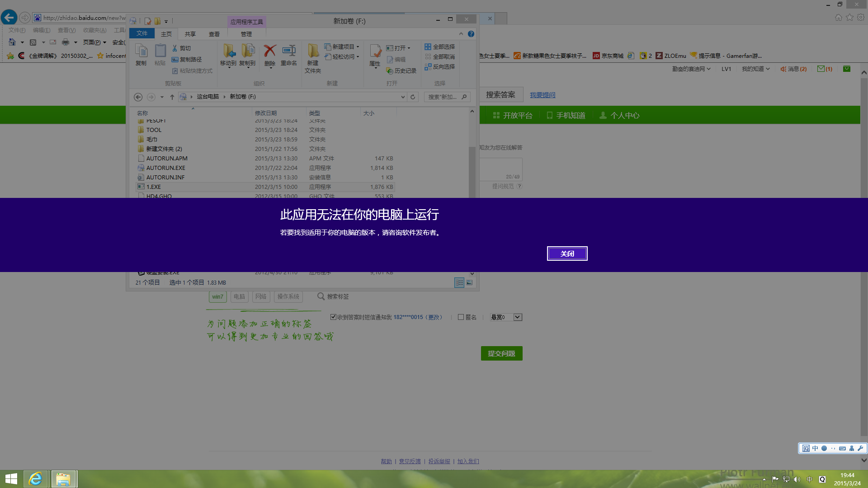Click the New folder (新建文件夹) icon
This screenshot has width=868, height=488.
click(x=313, y=58)
